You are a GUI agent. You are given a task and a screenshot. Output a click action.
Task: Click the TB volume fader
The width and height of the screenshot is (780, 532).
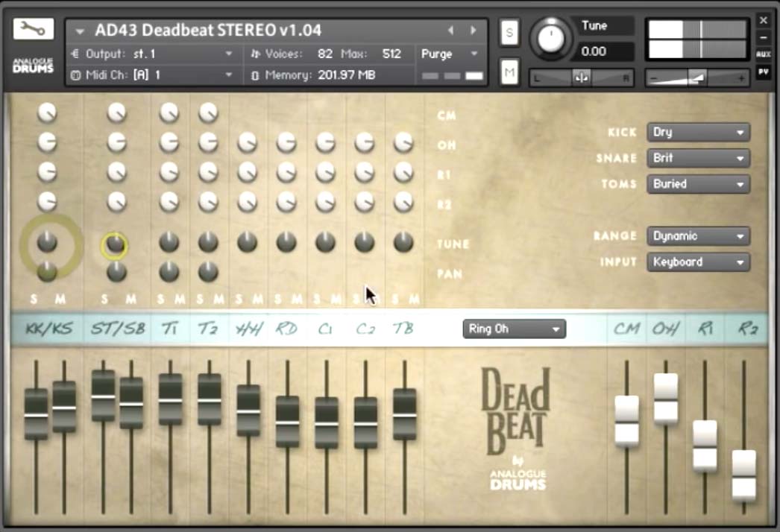[404, 414]
